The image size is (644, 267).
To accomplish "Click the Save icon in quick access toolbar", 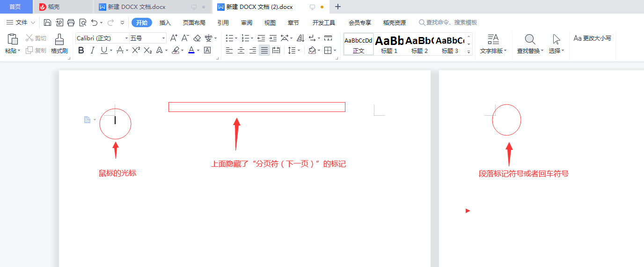I will (47, 22).
